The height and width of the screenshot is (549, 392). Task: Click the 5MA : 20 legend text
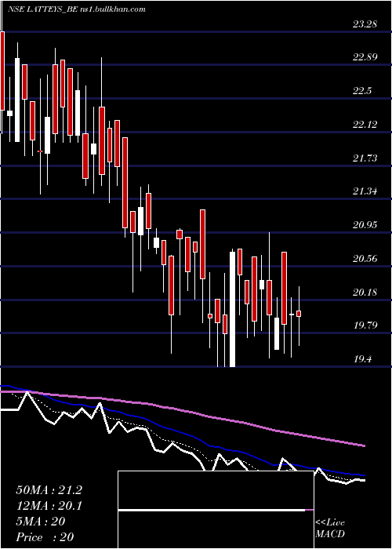point(40,522)
